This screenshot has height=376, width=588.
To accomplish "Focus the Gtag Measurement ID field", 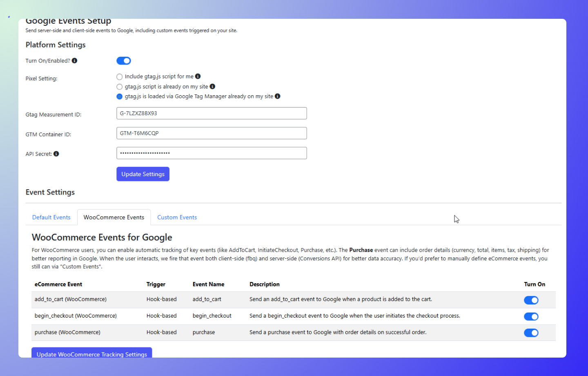I will pos(212,113).
